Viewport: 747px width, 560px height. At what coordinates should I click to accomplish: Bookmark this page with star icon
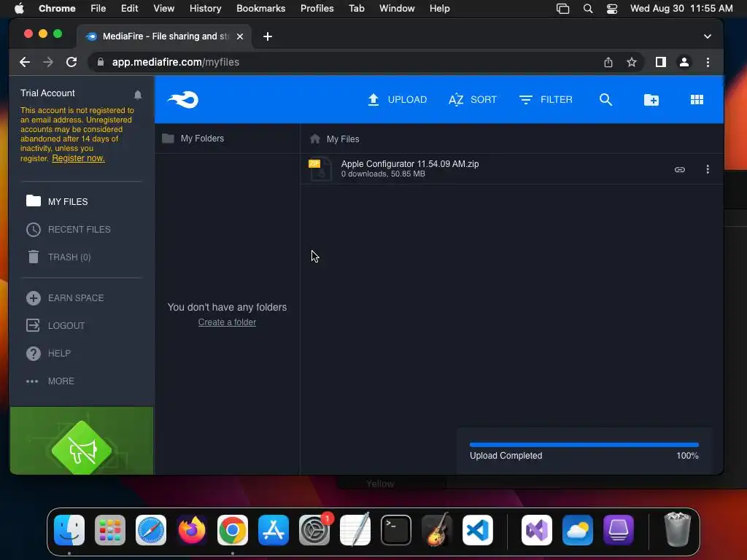pyautogui.click(x=632, y=62)
